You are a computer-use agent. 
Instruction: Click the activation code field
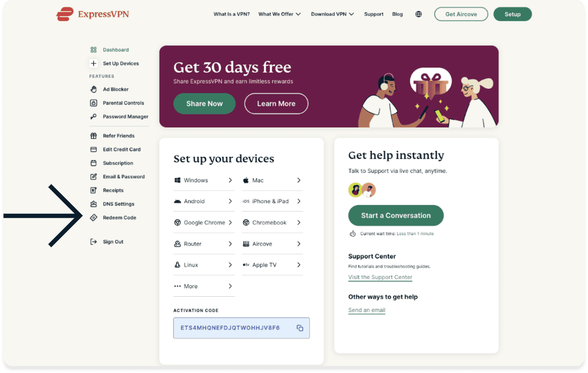(242, 328)
